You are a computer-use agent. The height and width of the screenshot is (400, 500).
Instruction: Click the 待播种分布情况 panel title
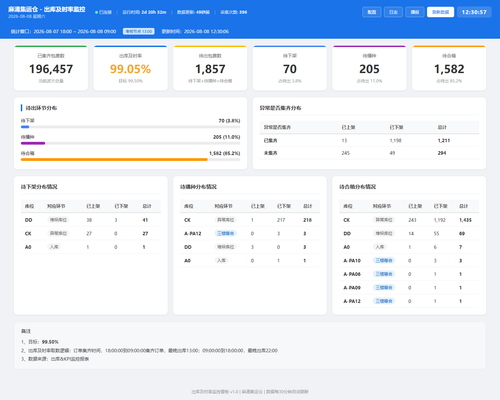pyautogui.click(x=198, y=187)
